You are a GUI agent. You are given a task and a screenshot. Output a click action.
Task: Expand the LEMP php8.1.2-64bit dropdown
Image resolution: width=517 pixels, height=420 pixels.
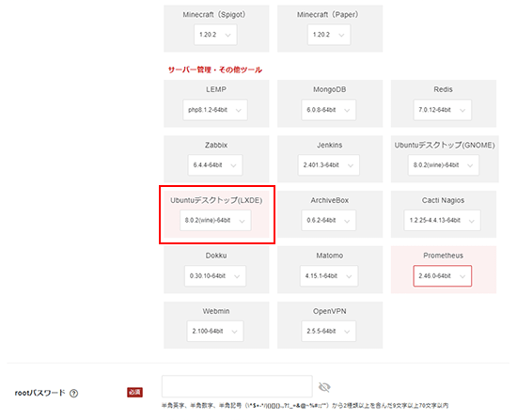pos(215,110)
